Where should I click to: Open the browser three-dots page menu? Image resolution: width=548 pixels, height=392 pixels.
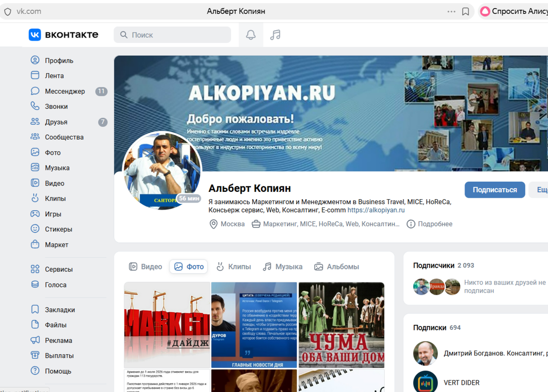coord(452,11)
